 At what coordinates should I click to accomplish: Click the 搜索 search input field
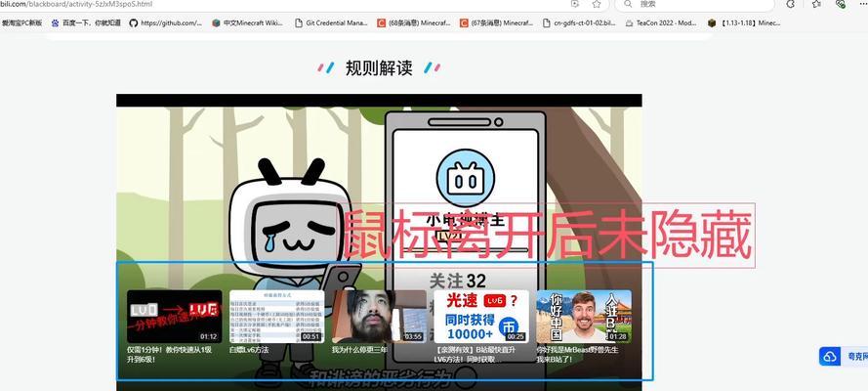click(x=697, y=4)
